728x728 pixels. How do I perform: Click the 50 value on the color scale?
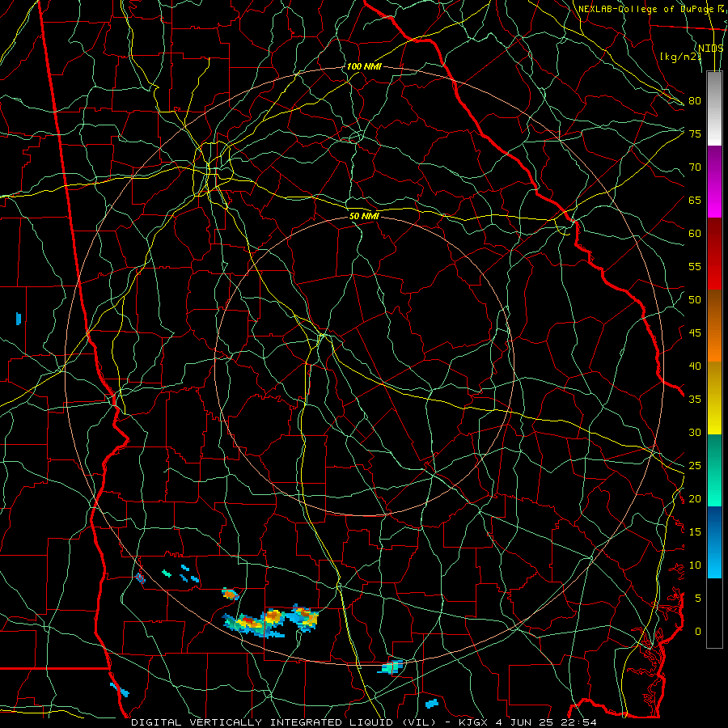[x=695, y=300]
